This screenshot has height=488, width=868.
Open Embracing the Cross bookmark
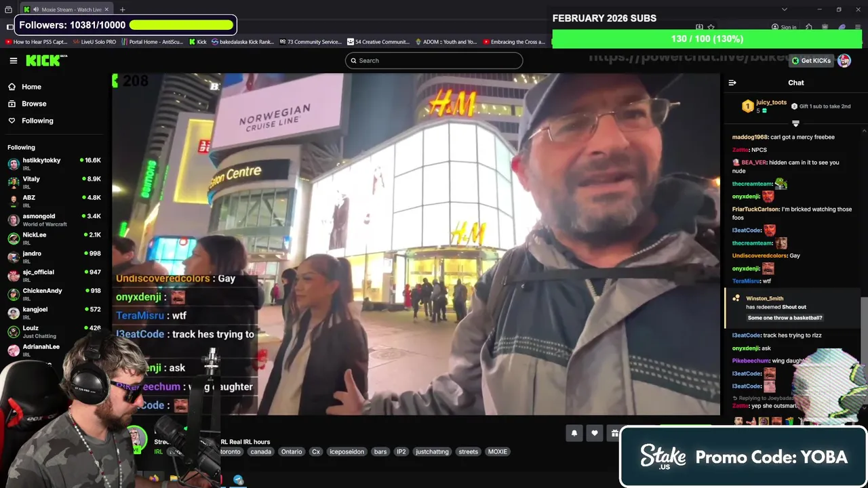514,41
